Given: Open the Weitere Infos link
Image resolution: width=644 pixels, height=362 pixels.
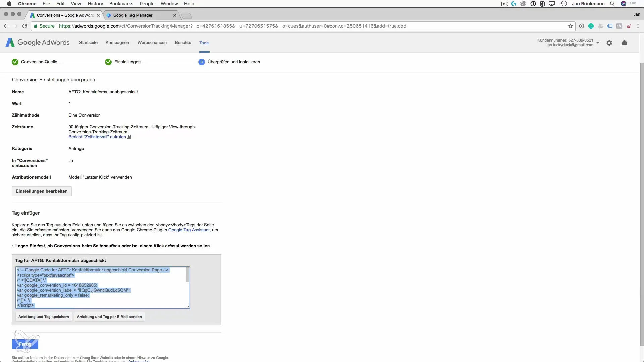Looking at the screenshot, I should click(139, 361).
